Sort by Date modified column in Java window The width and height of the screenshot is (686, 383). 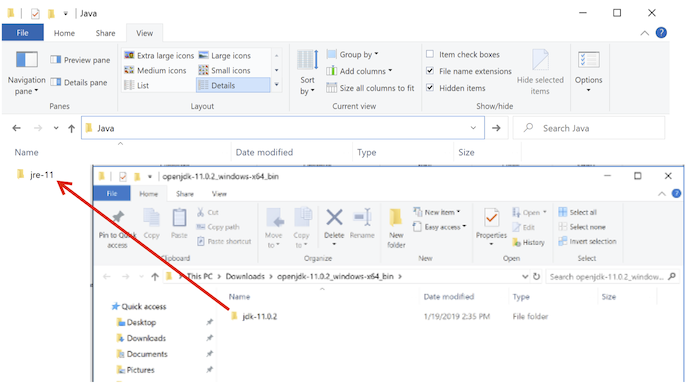tap(264, 152)
